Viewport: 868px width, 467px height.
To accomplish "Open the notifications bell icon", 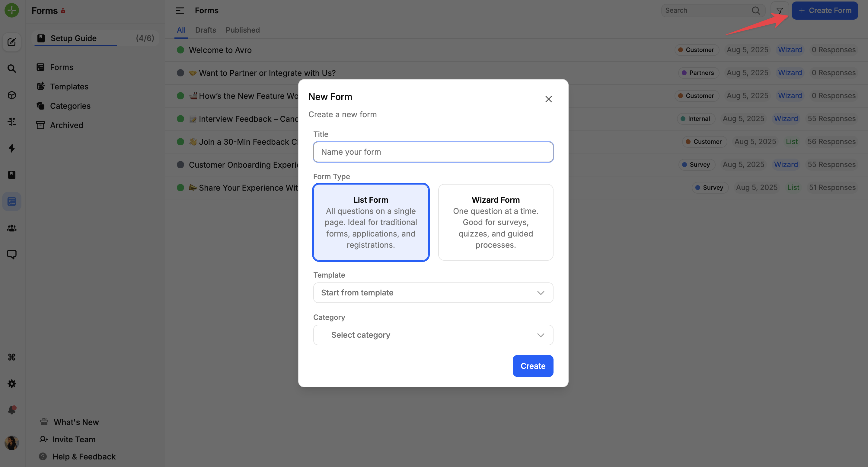I will (x=12, y=410).
